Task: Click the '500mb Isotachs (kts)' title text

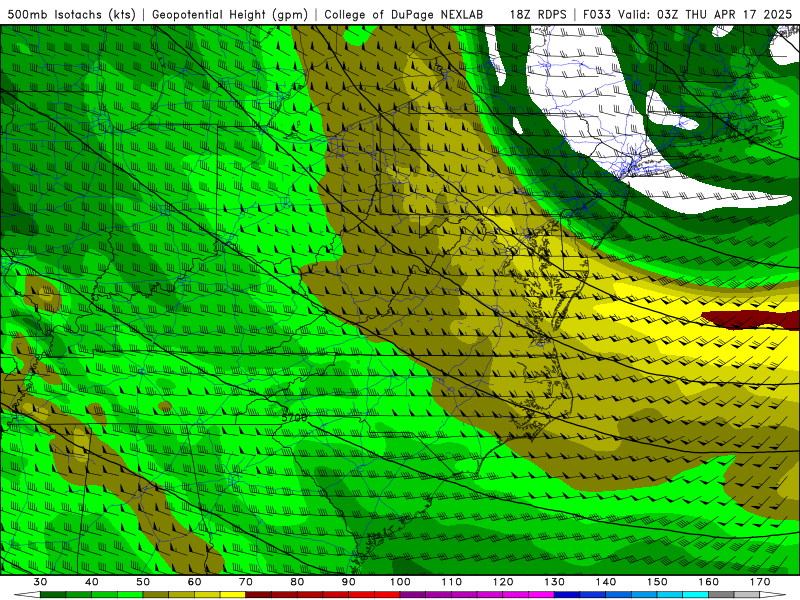Action: click(71, 14)
